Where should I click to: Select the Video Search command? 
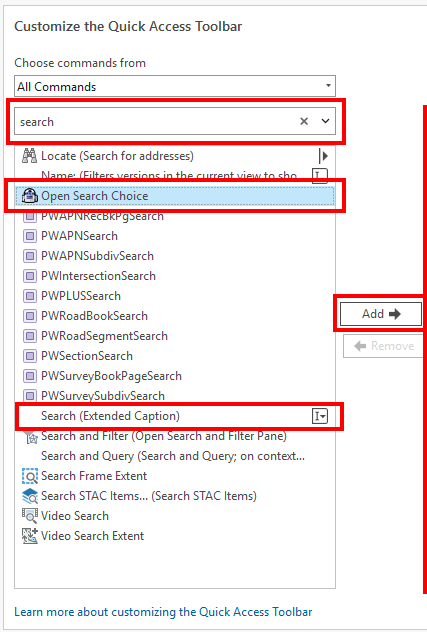(175, 516)
